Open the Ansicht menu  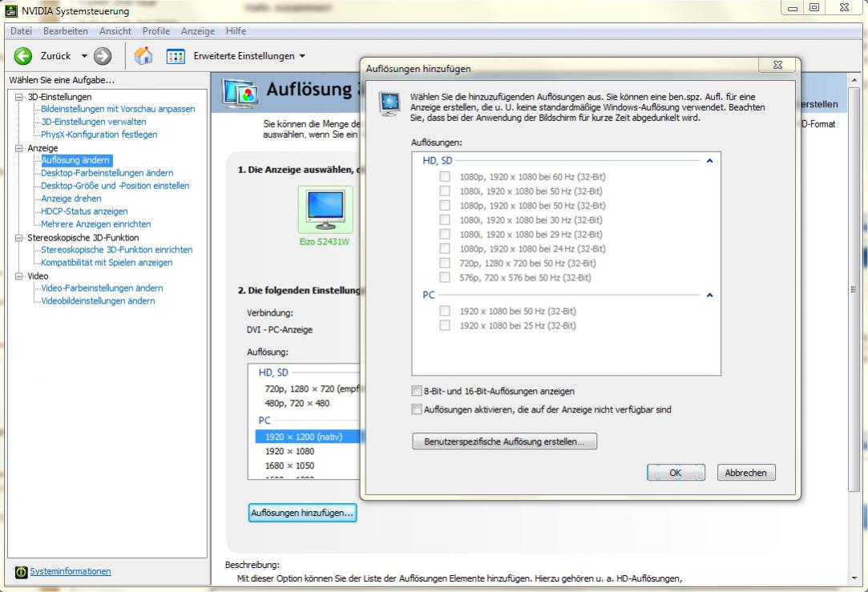pyautogui.click(x=115, y=31)
